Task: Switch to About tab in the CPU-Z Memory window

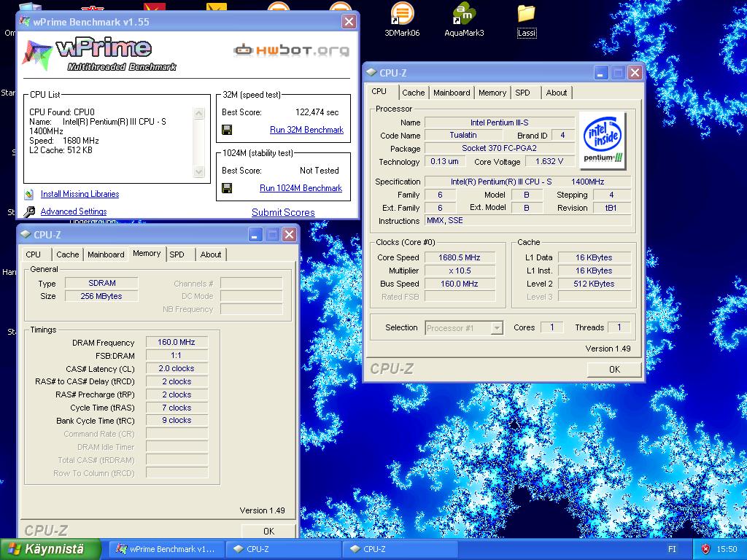Action: click(x=210, y=254)
